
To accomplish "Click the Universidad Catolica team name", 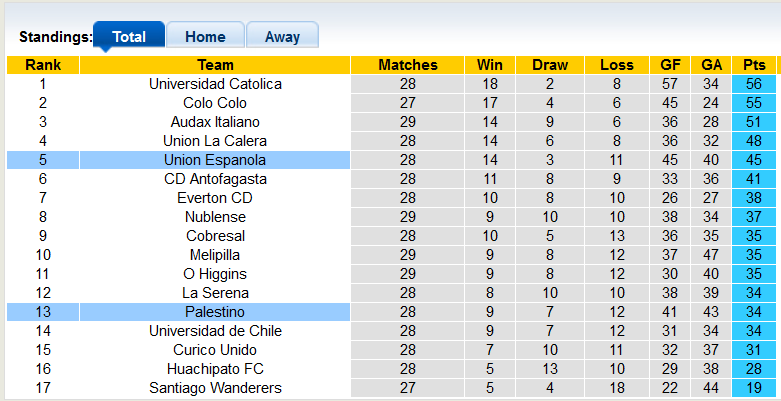I will [x=215, y=84].
